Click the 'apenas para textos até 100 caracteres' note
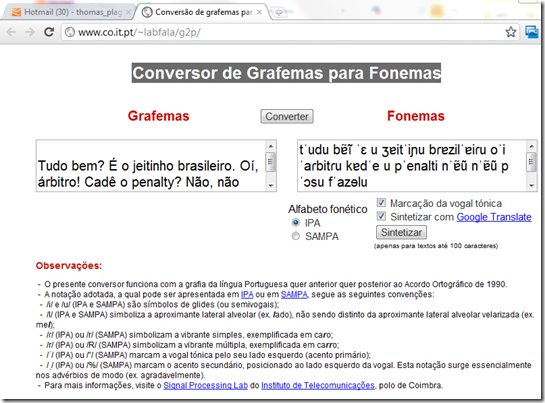 pyautogui.click(x=436, y=246)
